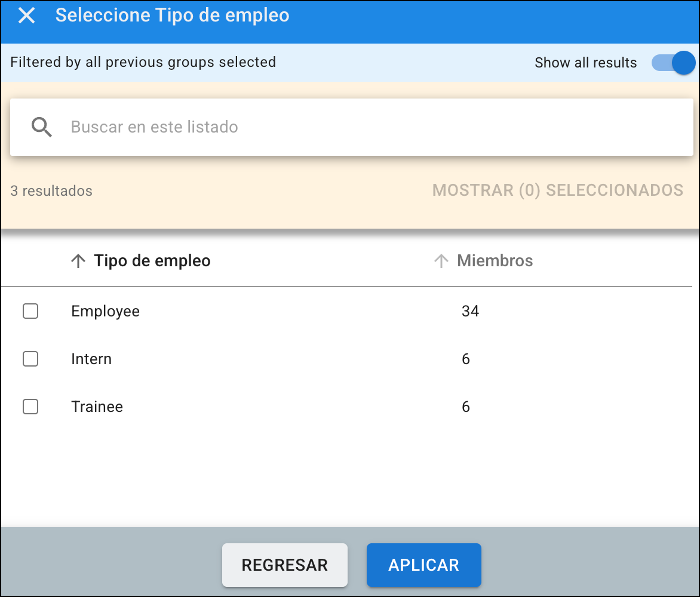700x597 pixels.
Task: Click the APLICAR button
Action: point(423,565)
